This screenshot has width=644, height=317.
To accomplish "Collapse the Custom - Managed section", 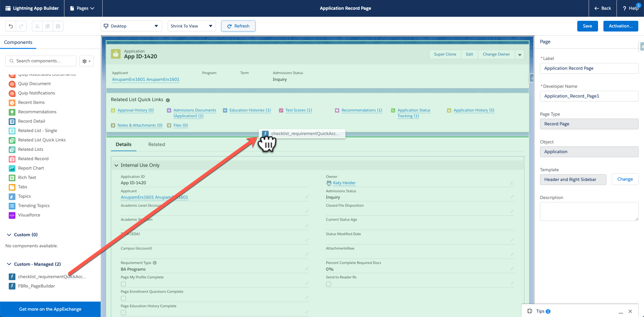I will click(x=9, y=264).
